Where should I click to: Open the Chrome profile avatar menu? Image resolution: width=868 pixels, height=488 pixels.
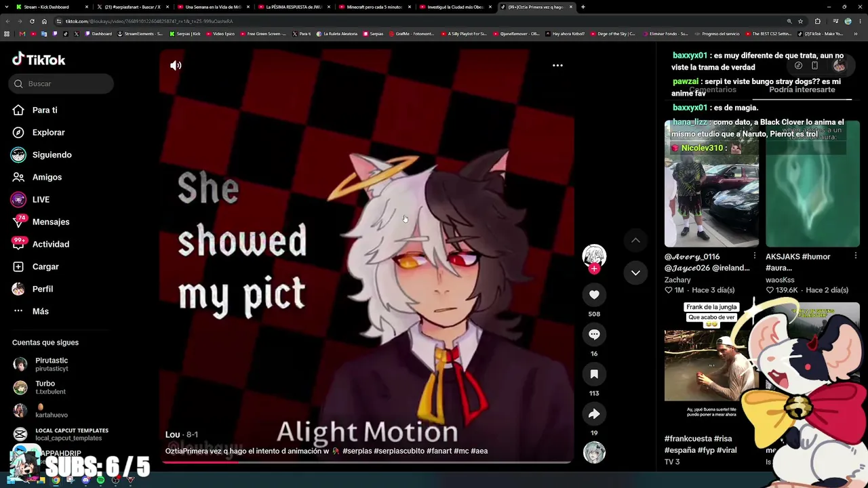[x=848, y=21]
